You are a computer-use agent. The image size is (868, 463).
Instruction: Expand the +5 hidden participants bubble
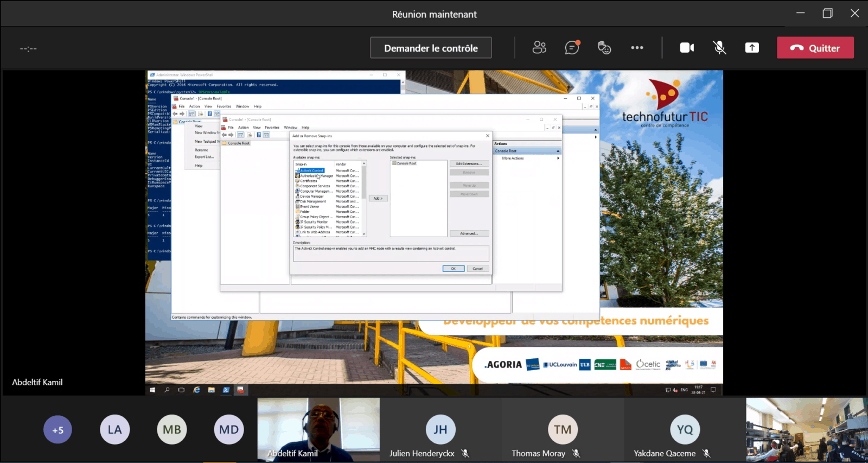(58, 430)
